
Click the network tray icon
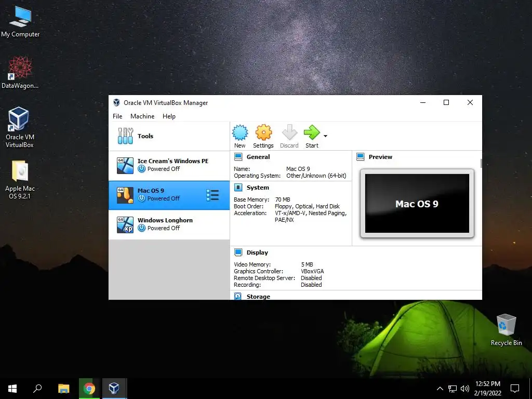[453, 389]
